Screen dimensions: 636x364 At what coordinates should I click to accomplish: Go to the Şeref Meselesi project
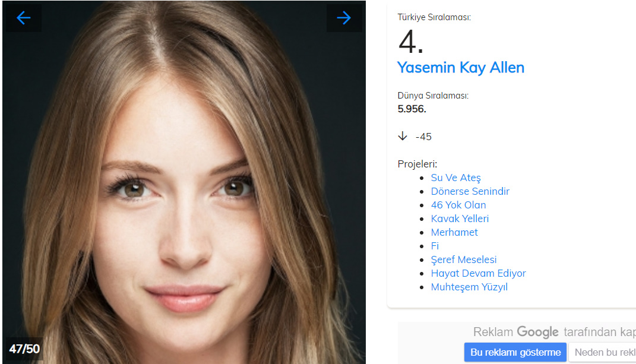click(x=464, y=259)
